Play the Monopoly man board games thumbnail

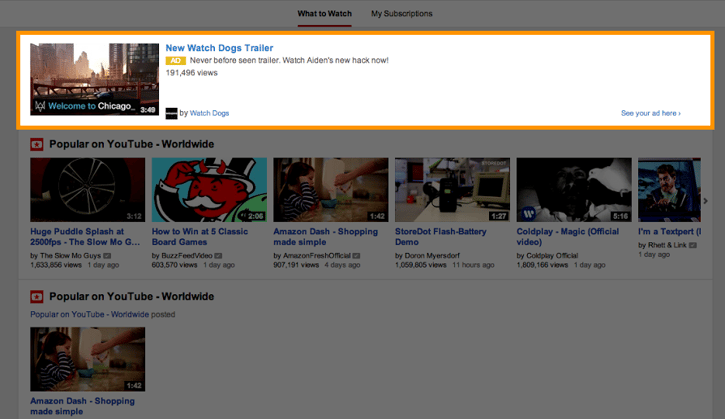tap(209, 190)
